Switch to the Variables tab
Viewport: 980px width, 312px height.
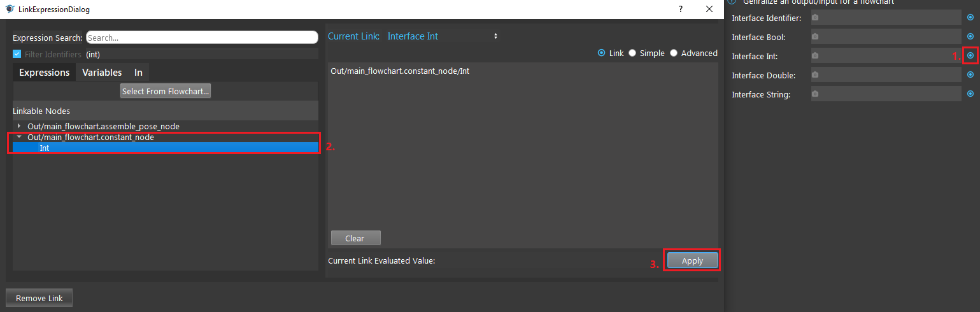[x=102, y=73]
